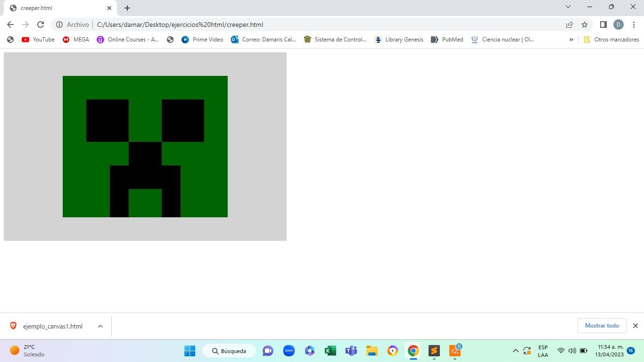
Task: Close the downloads bar
Action: point(636,326)
